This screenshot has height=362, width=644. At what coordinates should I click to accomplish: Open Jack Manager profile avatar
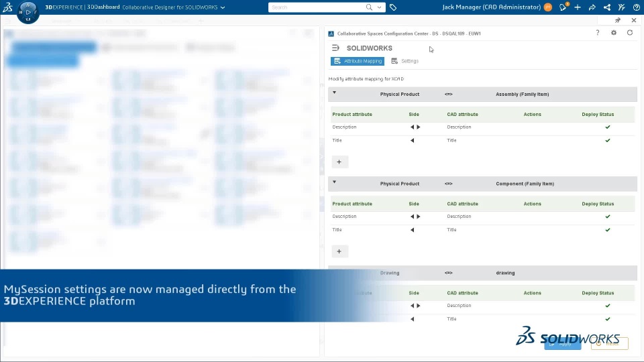pos(548,7)
